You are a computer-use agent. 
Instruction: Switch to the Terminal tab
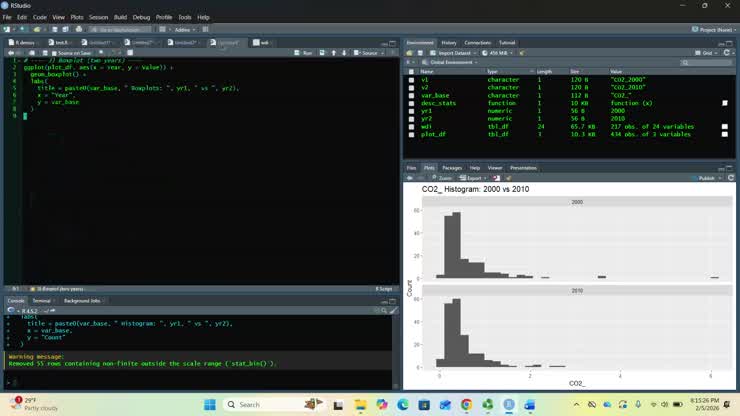click(x=42, y=301)
